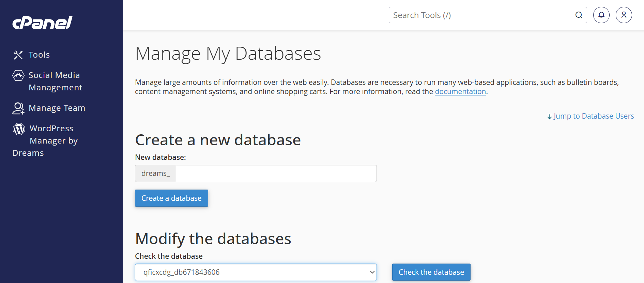644x283 pixels.
Task: Go to Social Media Management text label
Action: 55,81
